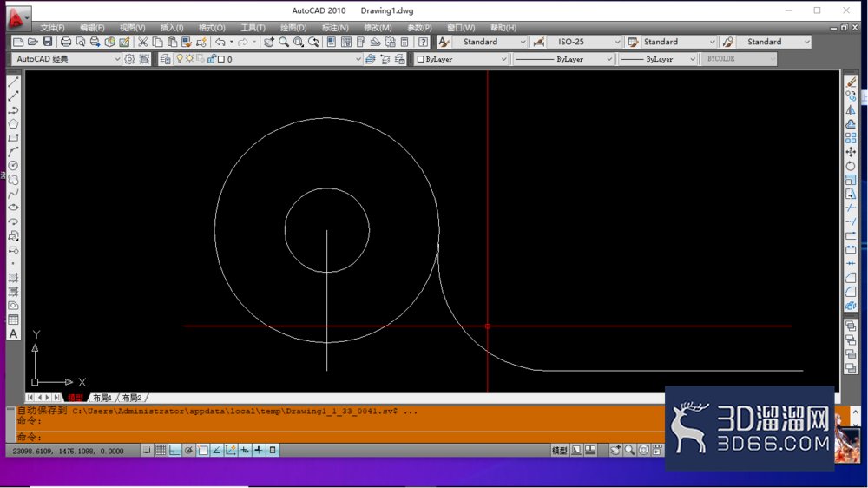
Task: Open the 编辑(E) menu
Action: [x=92, y=28]
